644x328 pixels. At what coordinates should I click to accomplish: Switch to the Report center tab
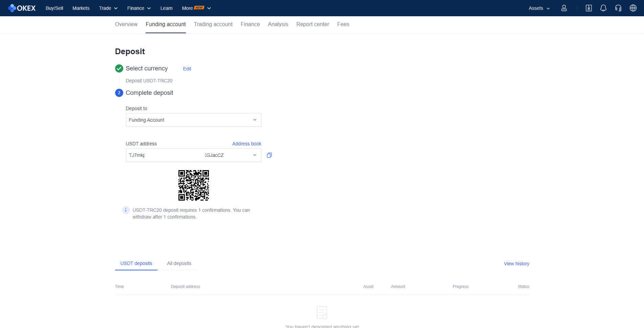313,24
